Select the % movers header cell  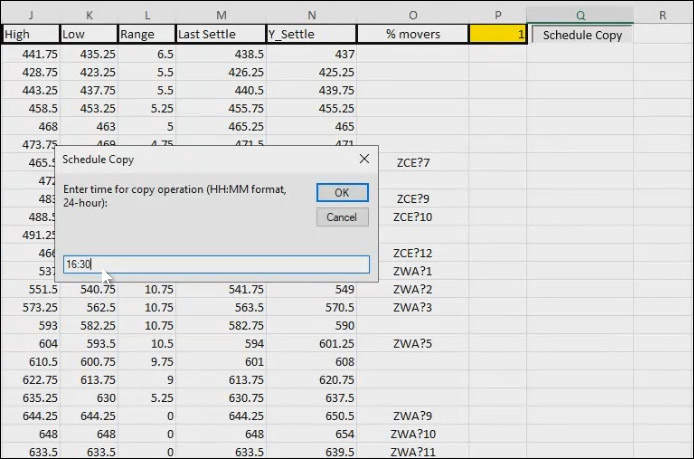[413, 34]
